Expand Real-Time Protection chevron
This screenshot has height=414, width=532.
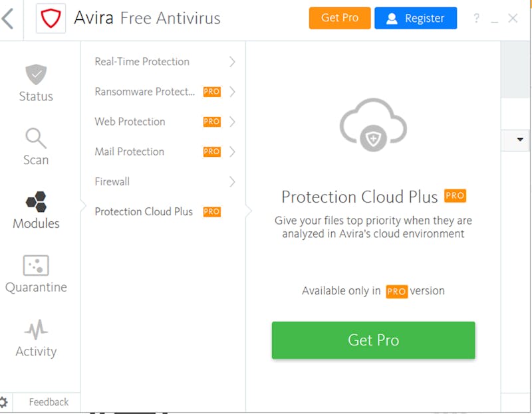click(232, 62)
